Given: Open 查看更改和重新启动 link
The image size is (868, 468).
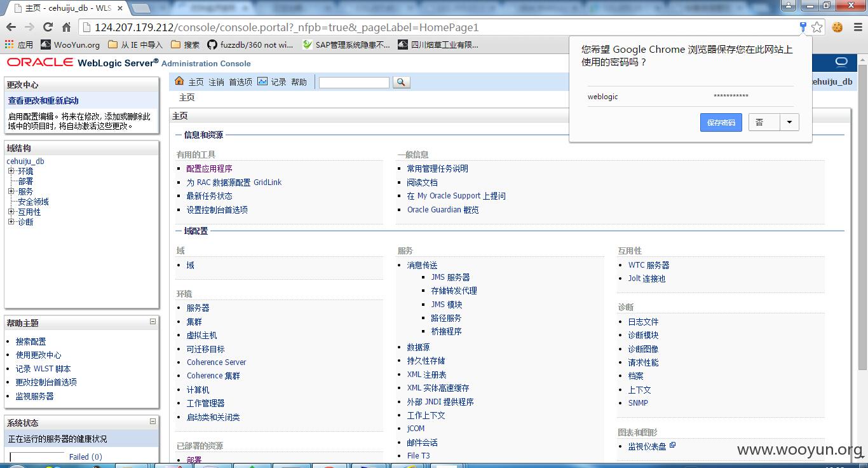Looking at the screenshot, I should [43, 100].
